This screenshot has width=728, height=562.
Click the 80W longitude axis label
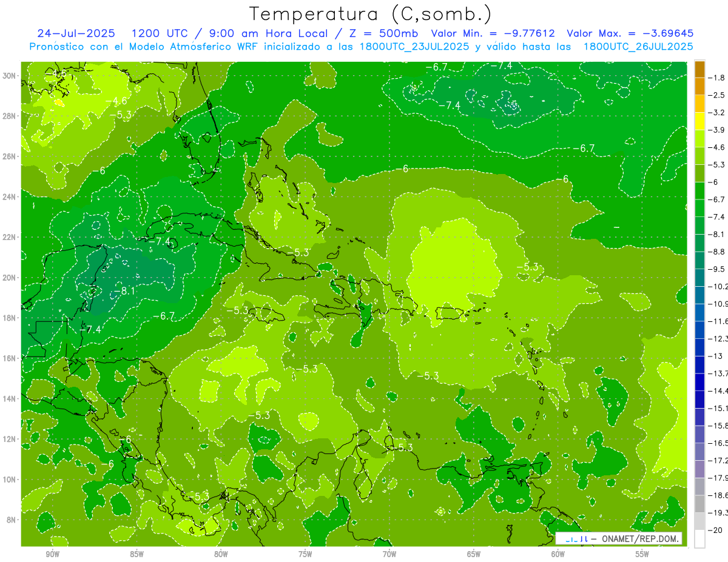(221, 554)
